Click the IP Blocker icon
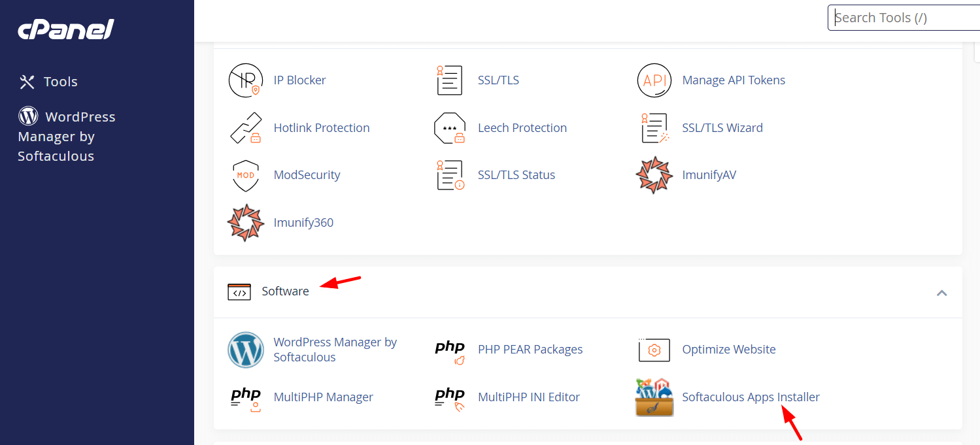Screen dimensions: 980x445 pos(246,80)
